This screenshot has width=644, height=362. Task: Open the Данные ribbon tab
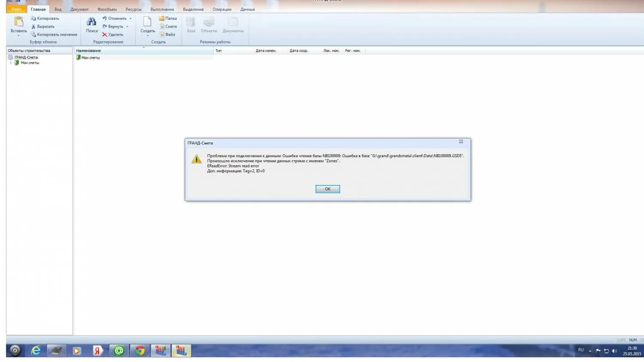[248, 9]
